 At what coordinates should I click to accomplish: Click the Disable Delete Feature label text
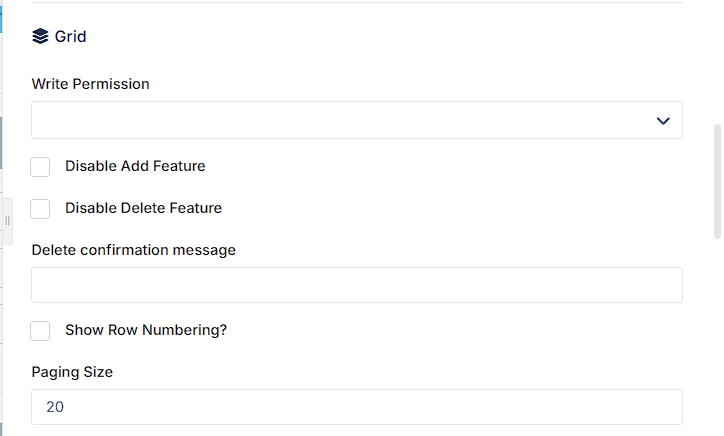click(143, 208)
